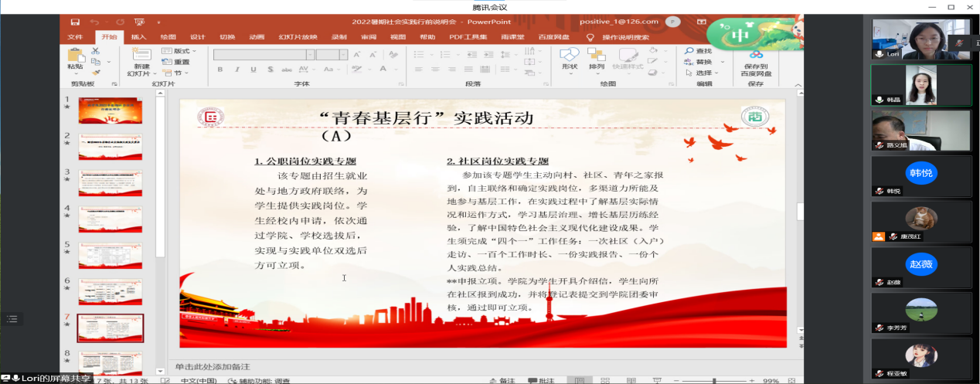Click the Find (查找) magnifier icon

[689, 51]
